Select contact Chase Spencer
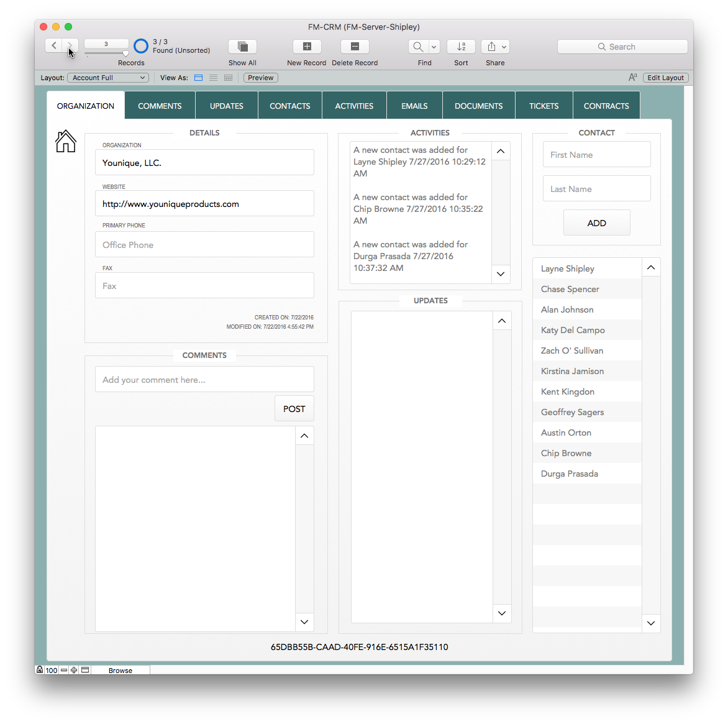 [588, 289]
